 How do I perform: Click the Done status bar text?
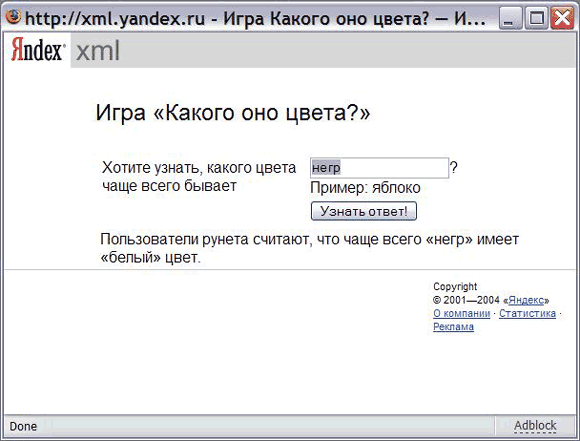point(23,426)
